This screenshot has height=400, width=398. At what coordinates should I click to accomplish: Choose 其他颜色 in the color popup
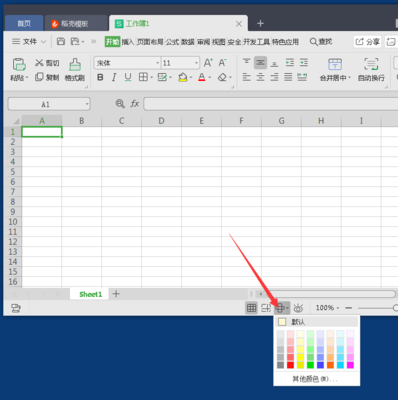click(315, 379)
